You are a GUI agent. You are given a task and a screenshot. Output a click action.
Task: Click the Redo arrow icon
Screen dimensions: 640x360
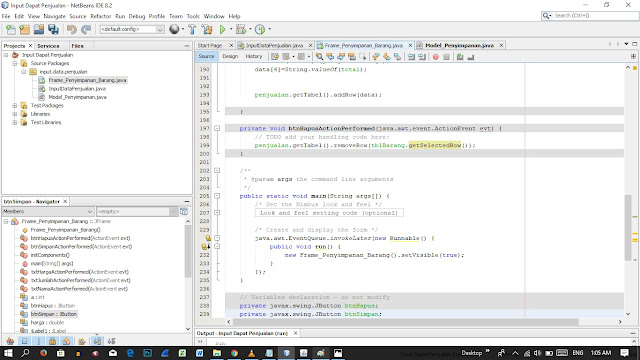86,29
